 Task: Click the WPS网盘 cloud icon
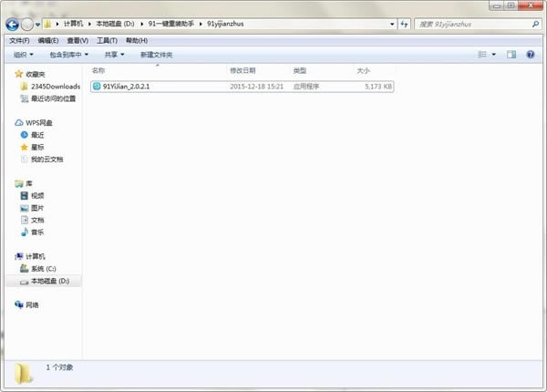[19, 123]
